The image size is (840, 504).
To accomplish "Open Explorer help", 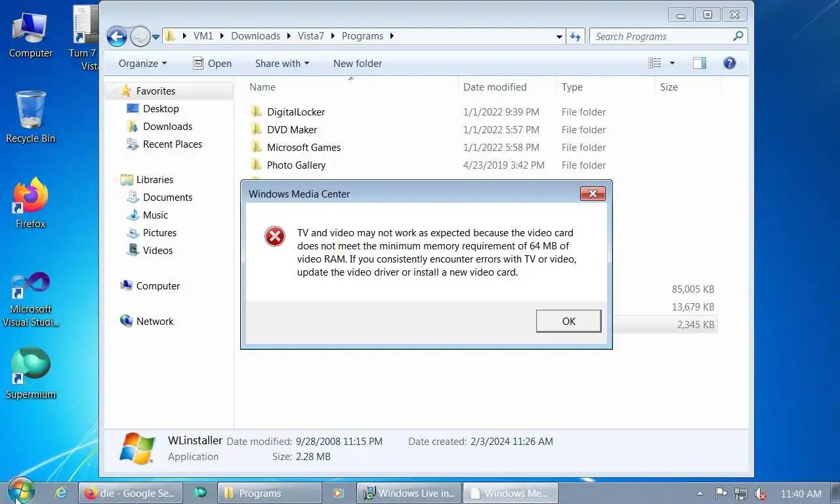I will (729, 63).
